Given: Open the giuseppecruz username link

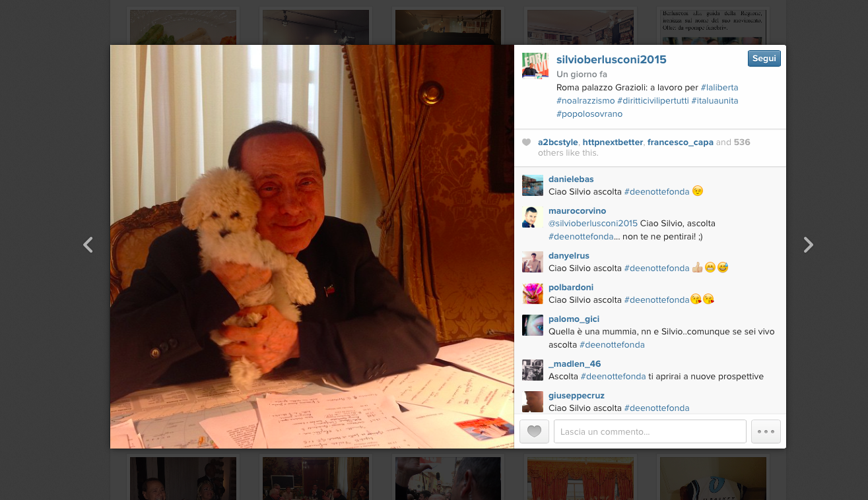Looking at the screenshot, I should (x=576, y=395).
